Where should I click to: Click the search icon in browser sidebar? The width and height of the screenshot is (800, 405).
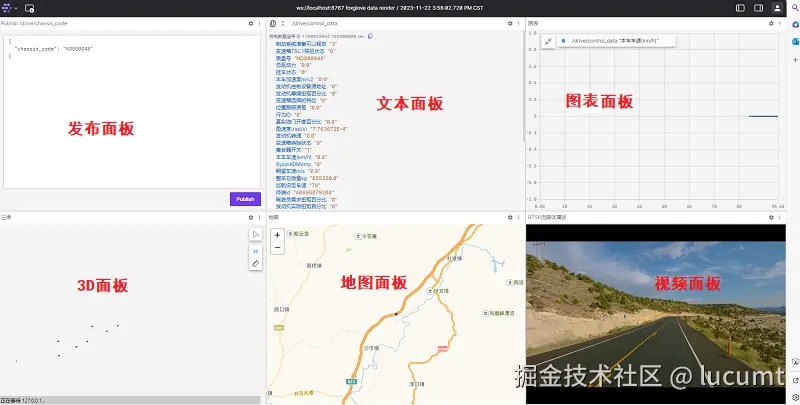click(x=795, y=9)
